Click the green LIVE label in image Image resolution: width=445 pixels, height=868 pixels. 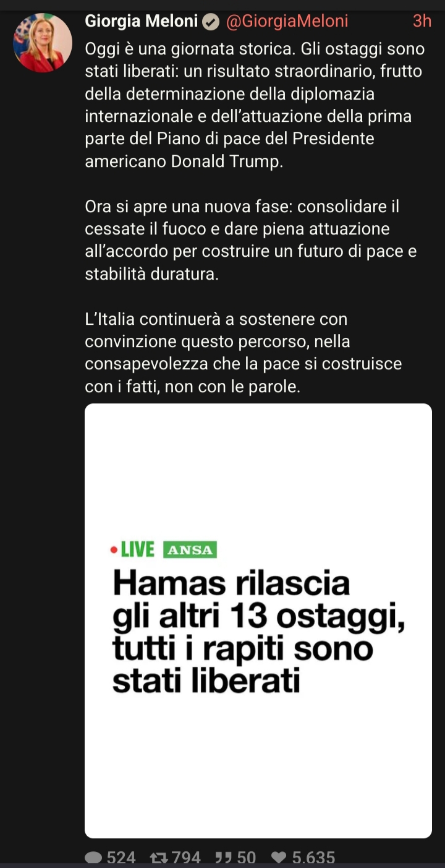(137, 549)
